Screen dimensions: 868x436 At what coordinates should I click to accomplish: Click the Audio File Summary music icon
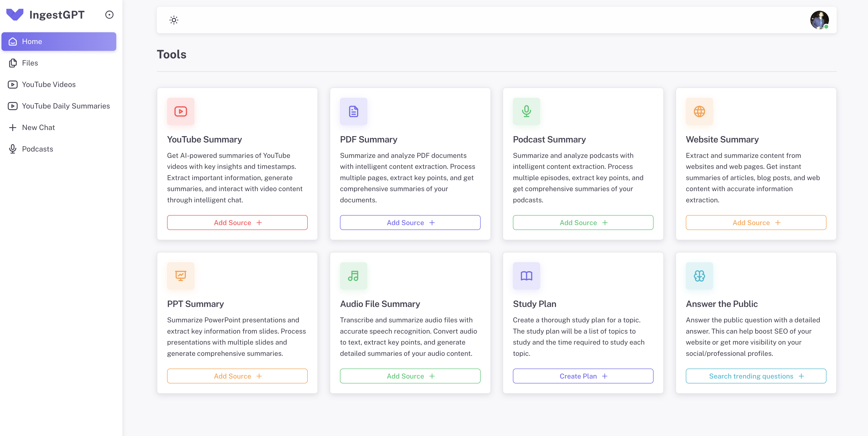click(x=353, y=276)
